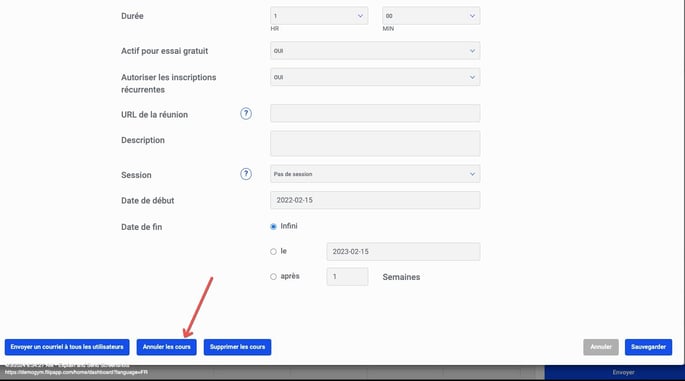Save changes with the Sauvegarder button

(648, 347)
